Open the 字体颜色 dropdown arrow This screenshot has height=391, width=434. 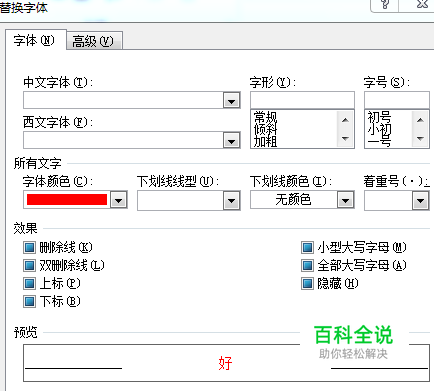coord(119,200)
